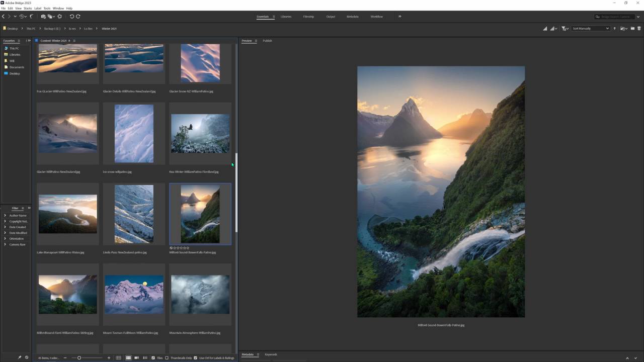Uncheck the Tiles checkbox

(x=153, y=358)
